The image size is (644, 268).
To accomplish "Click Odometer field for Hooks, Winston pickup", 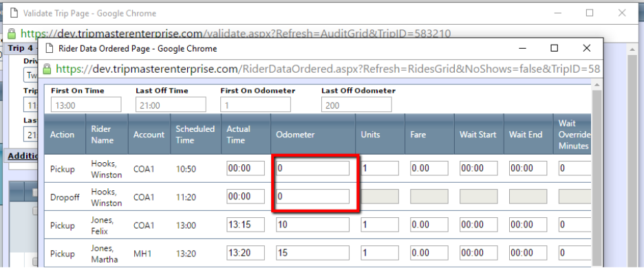I will coord(312,168).
